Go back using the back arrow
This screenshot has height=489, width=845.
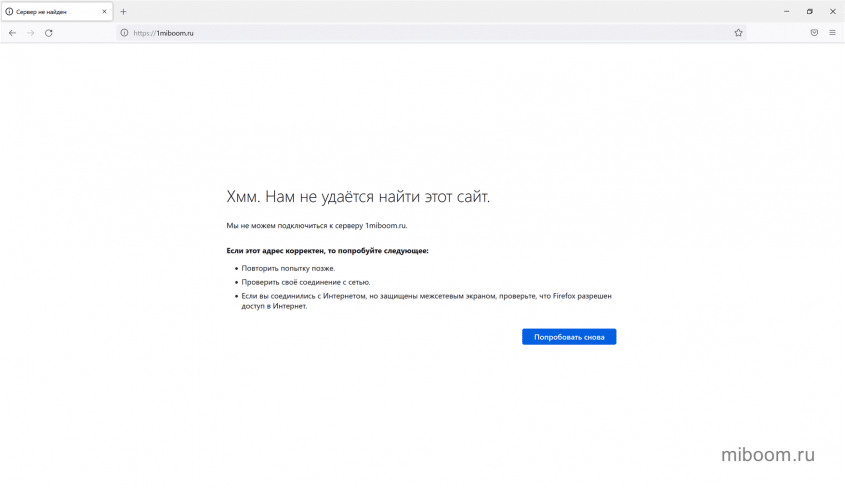pos(12,33)
